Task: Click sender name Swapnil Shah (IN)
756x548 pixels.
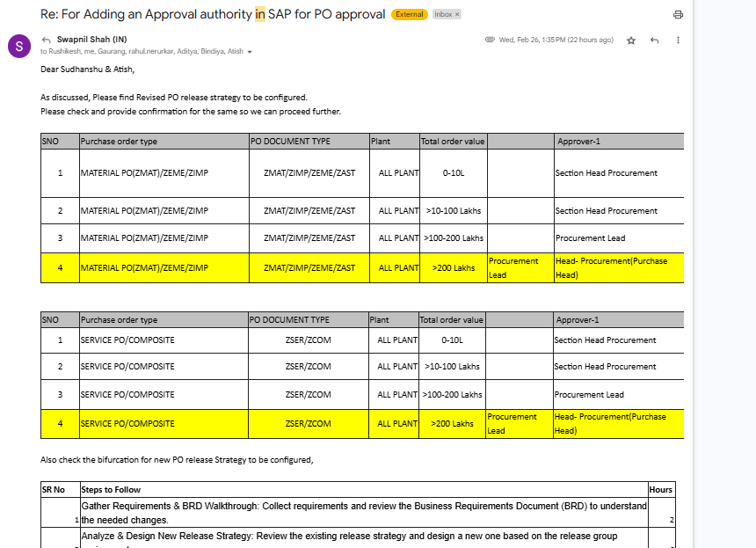Action: (91, 40)
